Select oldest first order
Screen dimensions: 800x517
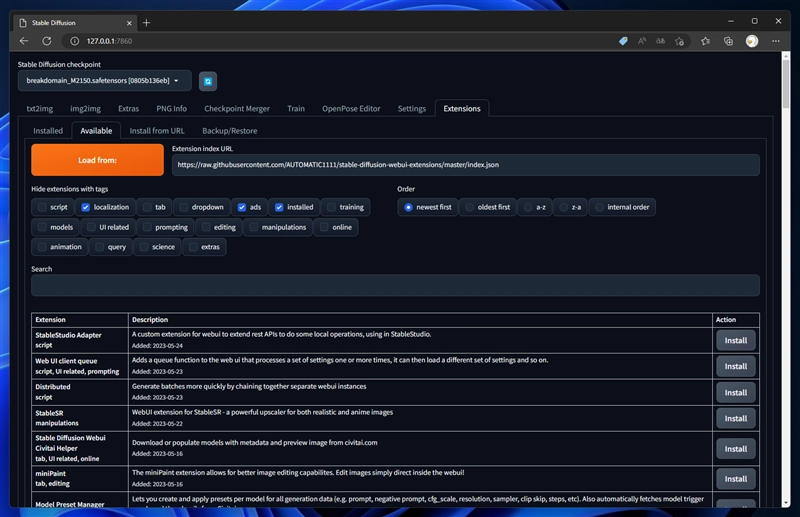click(469, 207)
